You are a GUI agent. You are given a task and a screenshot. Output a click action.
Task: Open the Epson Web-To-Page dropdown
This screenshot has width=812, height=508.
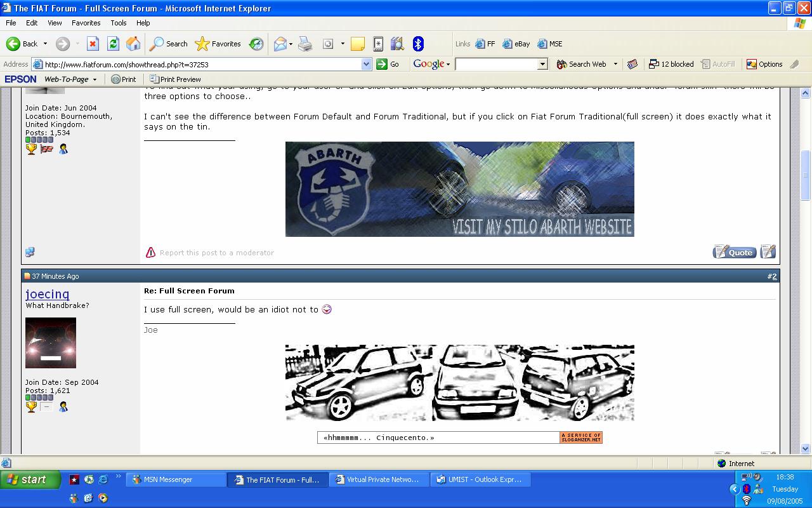pyautogui.click(x=95, y=79)
